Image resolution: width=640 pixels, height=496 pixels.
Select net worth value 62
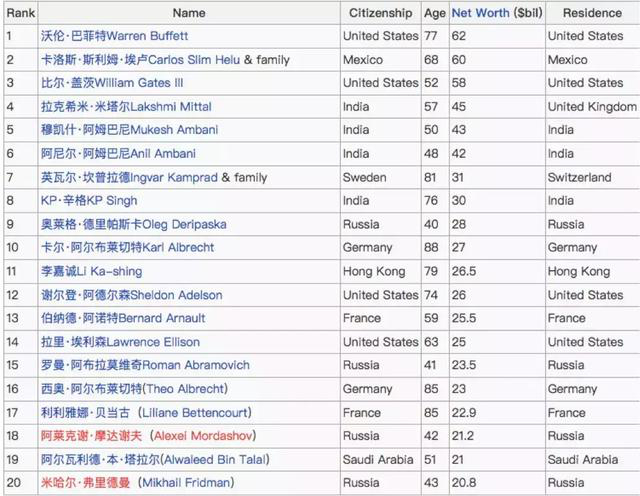click(458, 36)
